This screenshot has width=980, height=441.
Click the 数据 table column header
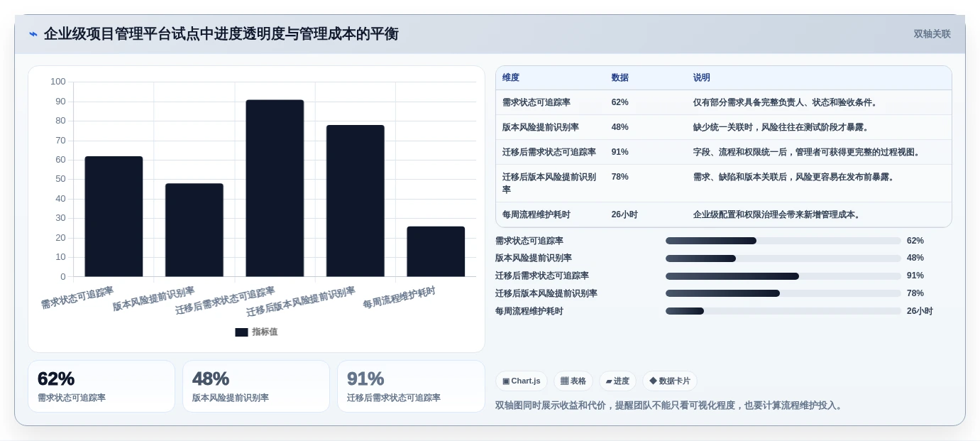click(x=620, y=78)
